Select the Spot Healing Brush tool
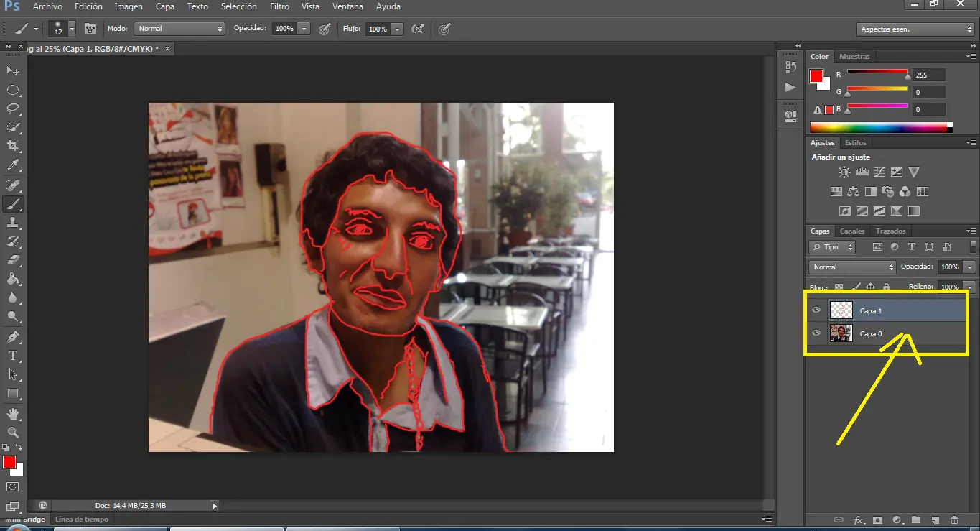 click(x=13, y=185)
